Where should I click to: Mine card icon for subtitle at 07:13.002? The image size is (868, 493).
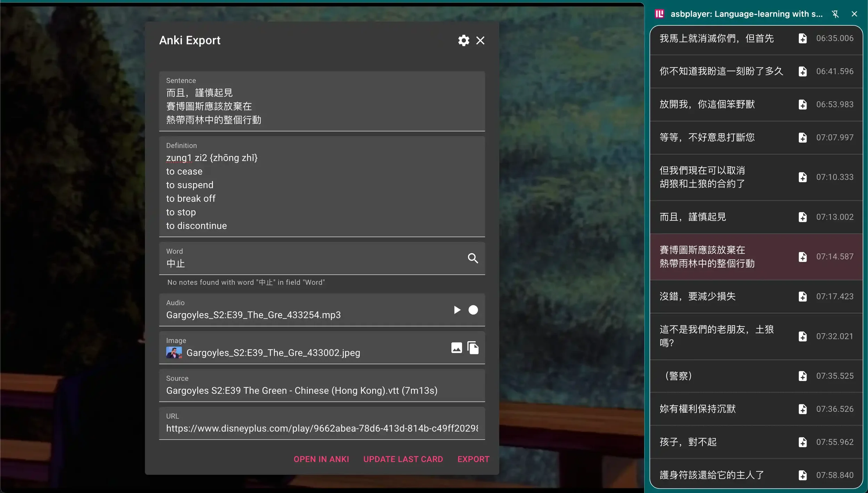802,217
